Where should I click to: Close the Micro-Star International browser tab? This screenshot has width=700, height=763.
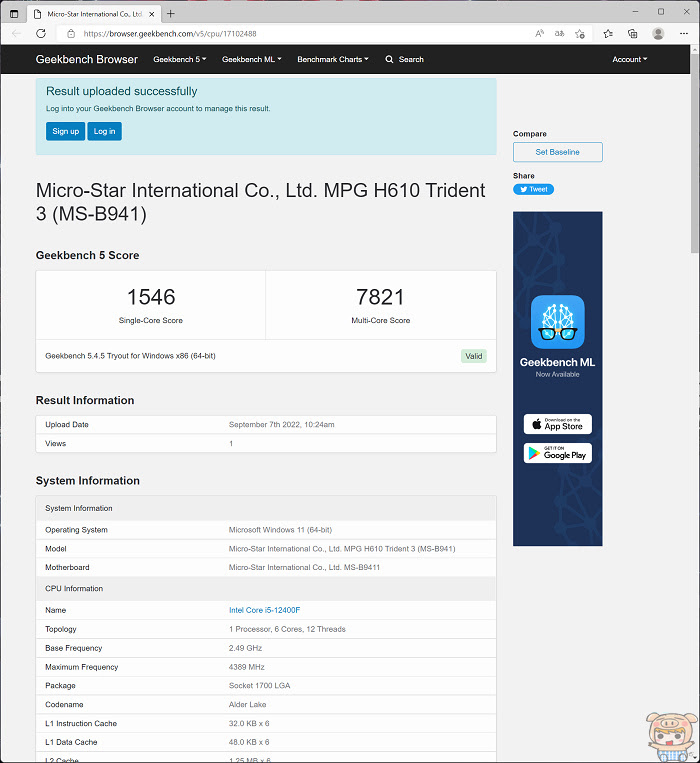(152, 14)
